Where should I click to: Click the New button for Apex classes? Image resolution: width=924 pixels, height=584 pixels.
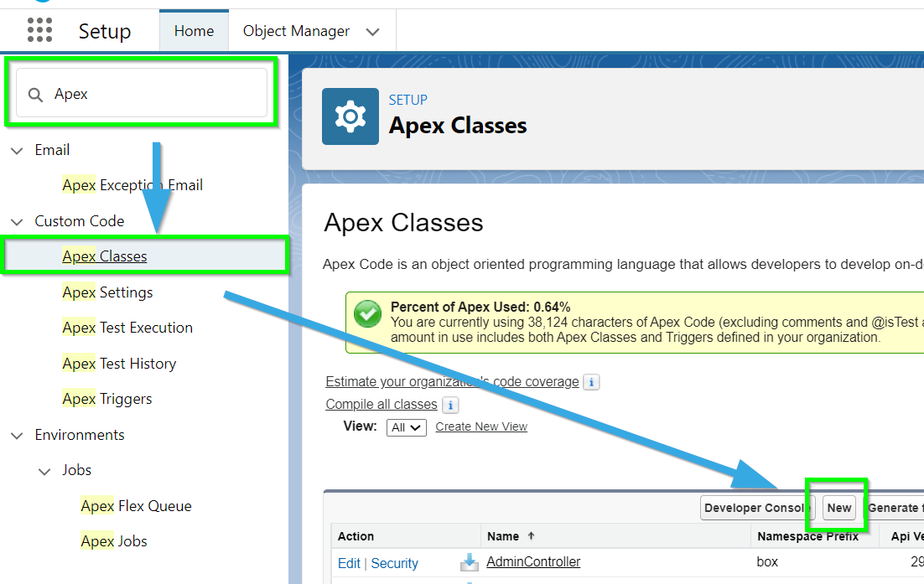pyautogui.click(x=839, y=508)
